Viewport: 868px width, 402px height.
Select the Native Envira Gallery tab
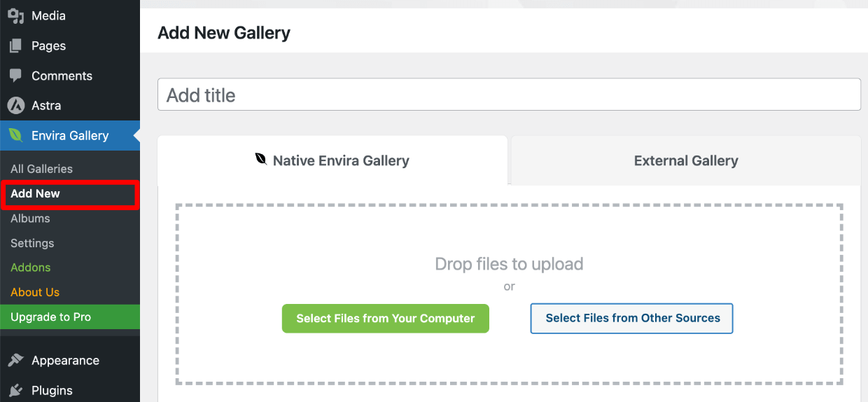[332, 160]
